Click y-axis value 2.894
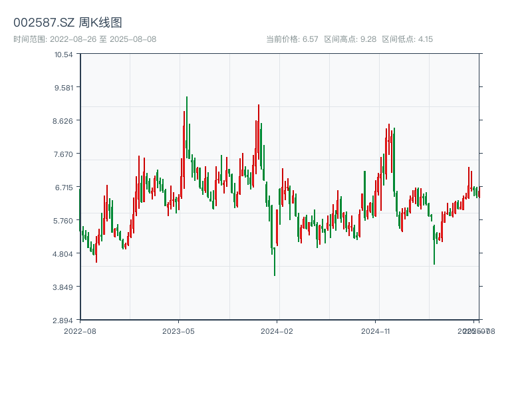The width and height of the screenshot is (532, 399). tap(63, 321)
